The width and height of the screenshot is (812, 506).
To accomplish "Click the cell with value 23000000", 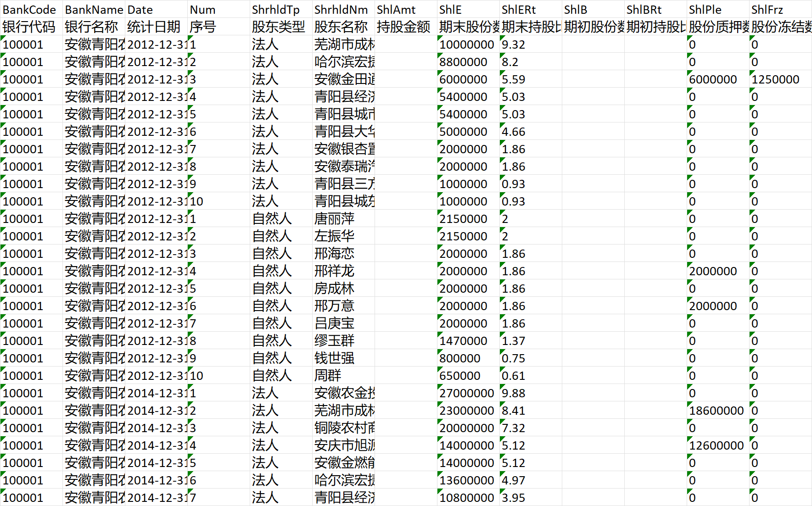I will 468,410.
